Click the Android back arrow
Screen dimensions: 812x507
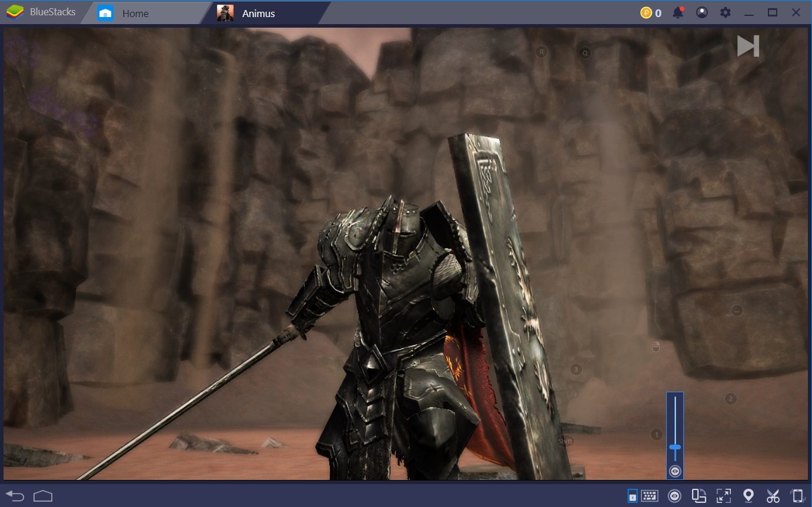click(x=15, y=496)
